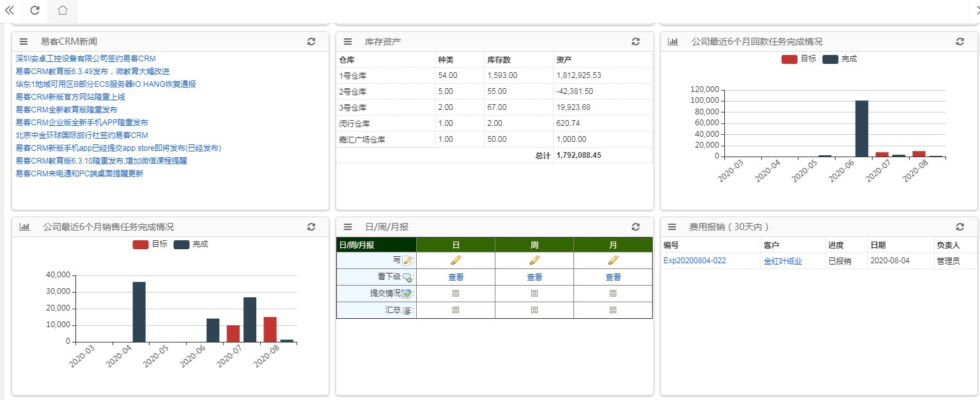The width and height of the screenshot is (980, 400).
Task: Toggle 目标 legend in 销售 chart
Action: coord(150,244)
